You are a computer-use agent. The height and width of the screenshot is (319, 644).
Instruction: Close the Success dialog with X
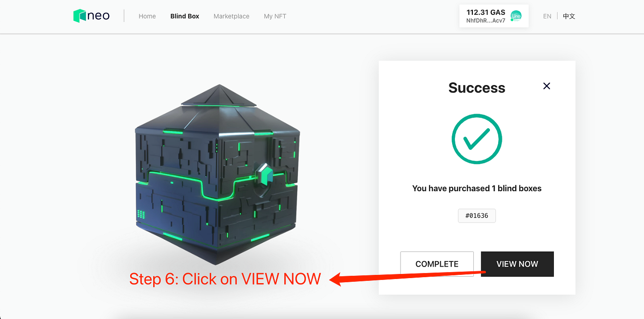546,86
